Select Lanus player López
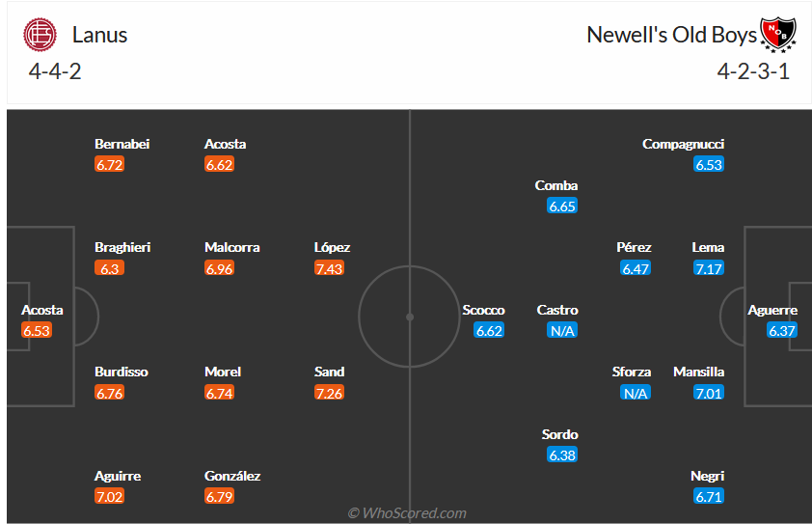 point(332,248)
